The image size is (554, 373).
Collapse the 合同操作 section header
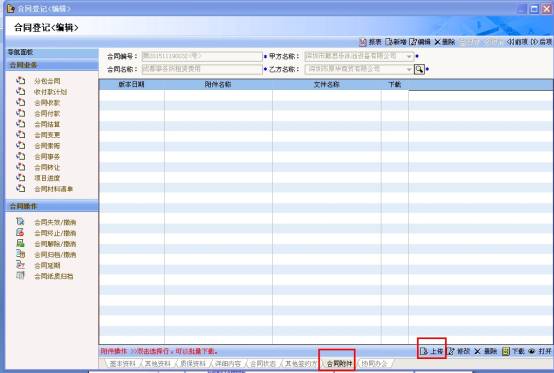(x=52, y=206)
